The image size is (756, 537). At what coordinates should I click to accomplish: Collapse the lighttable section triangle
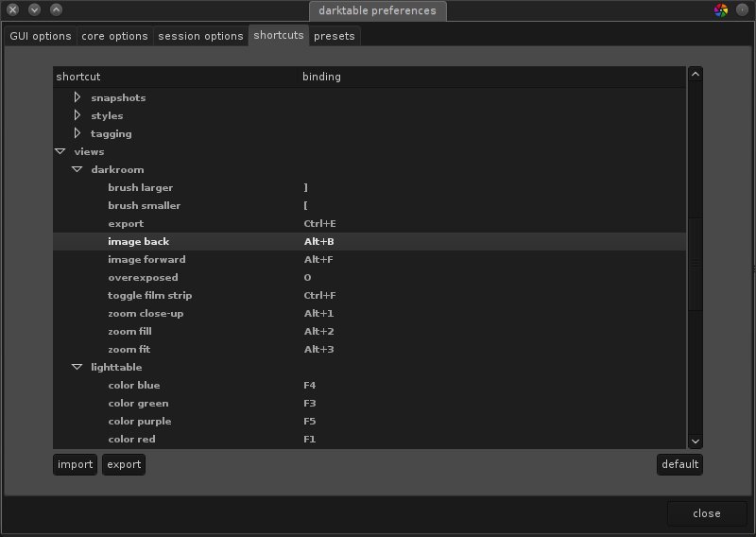(x=77, y=367)
